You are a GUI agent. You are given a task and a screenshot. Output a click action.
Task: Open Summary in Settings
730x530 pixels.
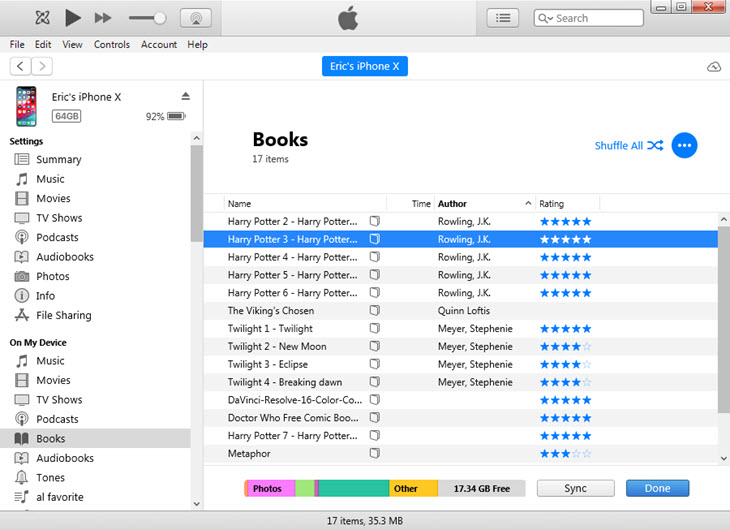pos(58,159)
